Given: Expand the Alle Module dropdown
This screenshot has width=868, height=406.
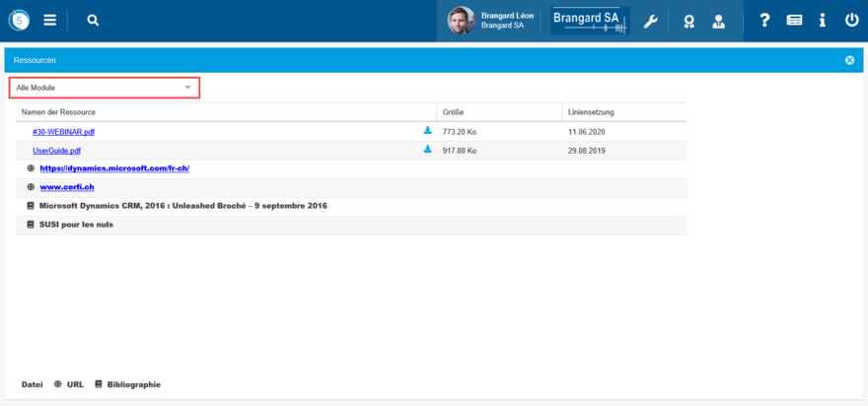Looking at the screenshot, I should point(104,88).
